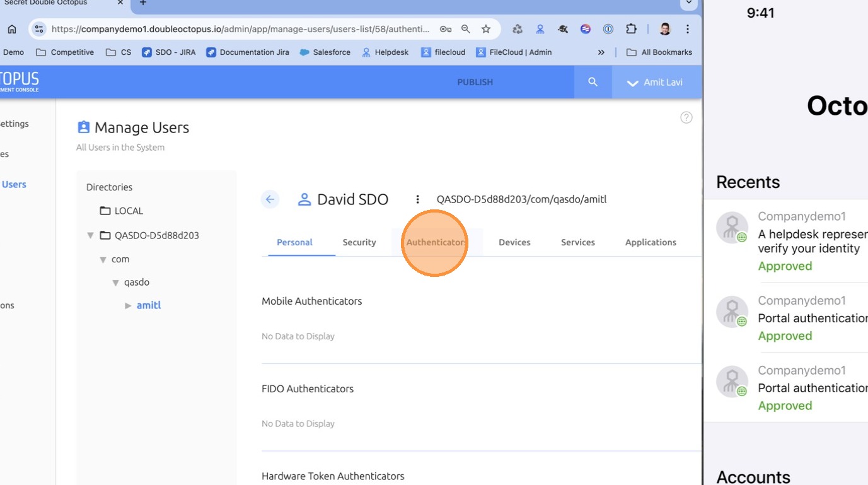Select amitl in the directory tree
Viewport: 868px width, 485px height.
pyautogui.click(x=149, y=305)
